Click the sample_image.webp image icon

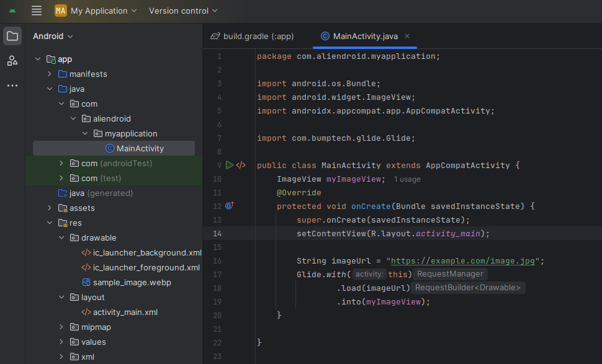tap(86, 282)
